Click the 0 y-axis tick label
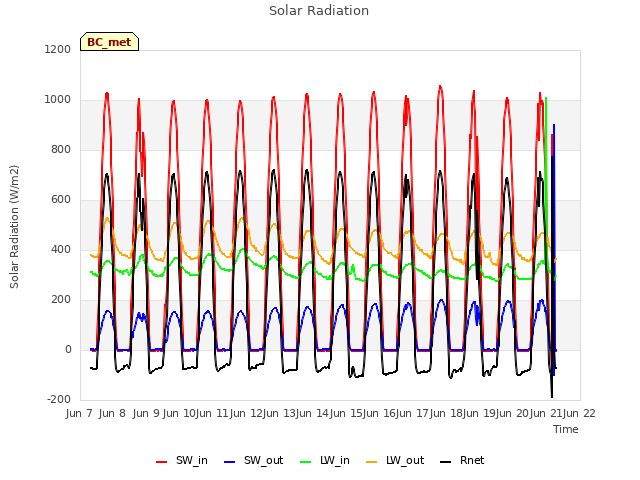This screenshot has width=640, height=480. pyautogui.click(x=68, y=350)
